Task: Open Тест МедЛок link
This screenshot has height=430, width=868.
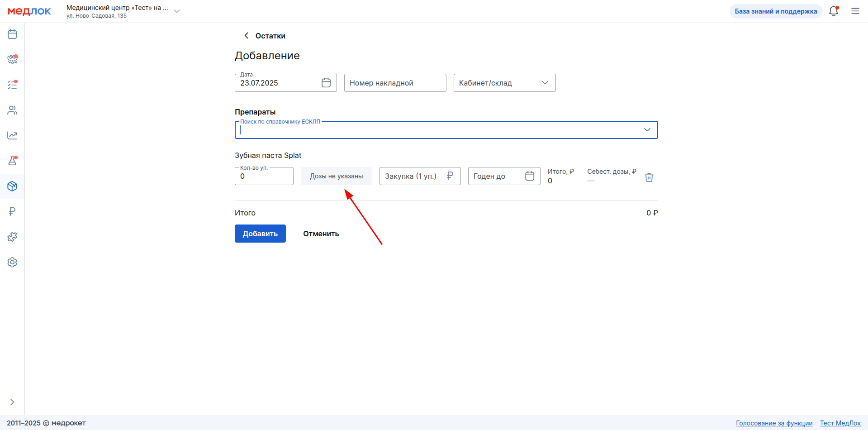Action: [x=840, y=423]
